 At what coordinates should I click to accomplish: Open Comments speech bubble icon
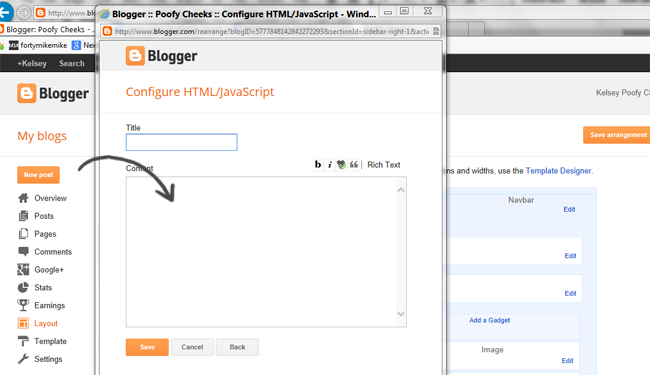(x=23, y=252)
